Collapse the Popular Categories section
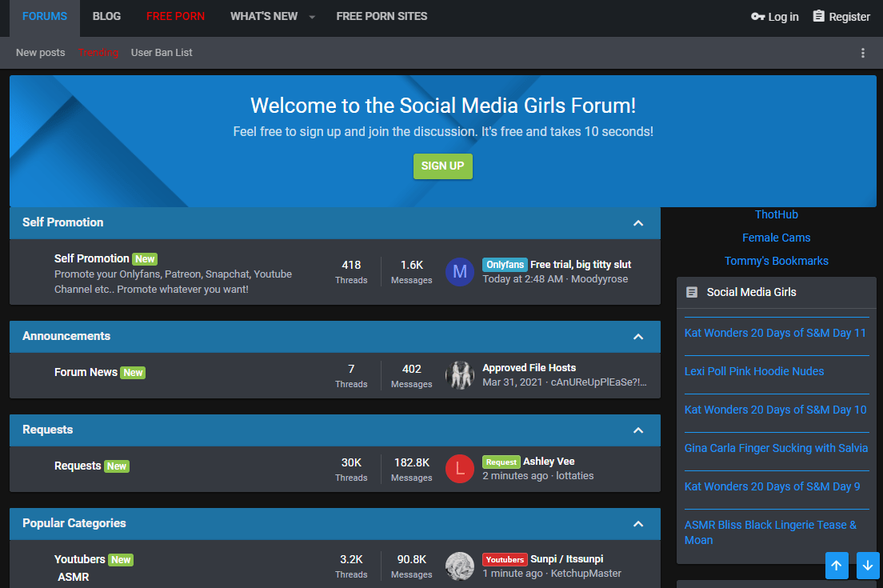Image resolution: width=883 pixels, height=588 pixels. [x=638, y=524]
